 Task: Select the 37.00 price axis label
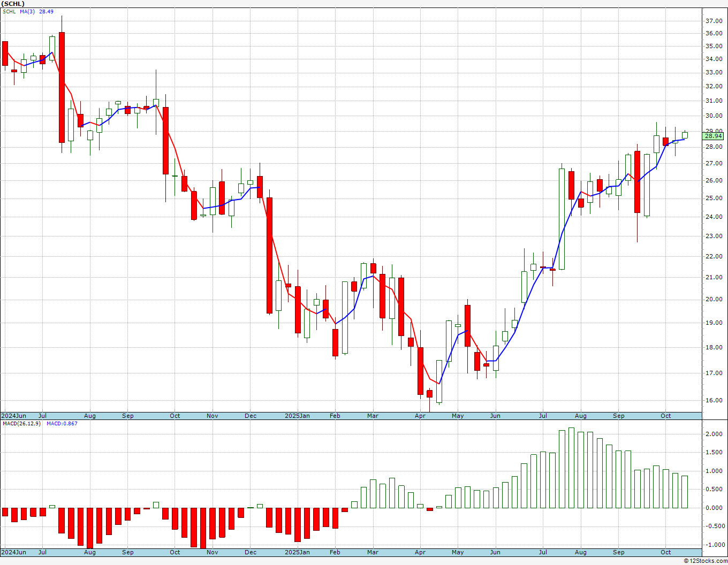[x=714, y=21]
